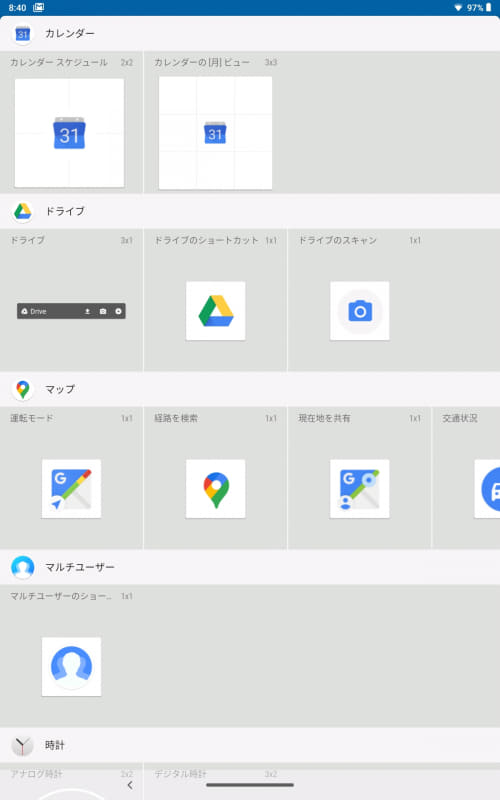Choose the Drive 3x1 toolbar widget

point(71,311)
